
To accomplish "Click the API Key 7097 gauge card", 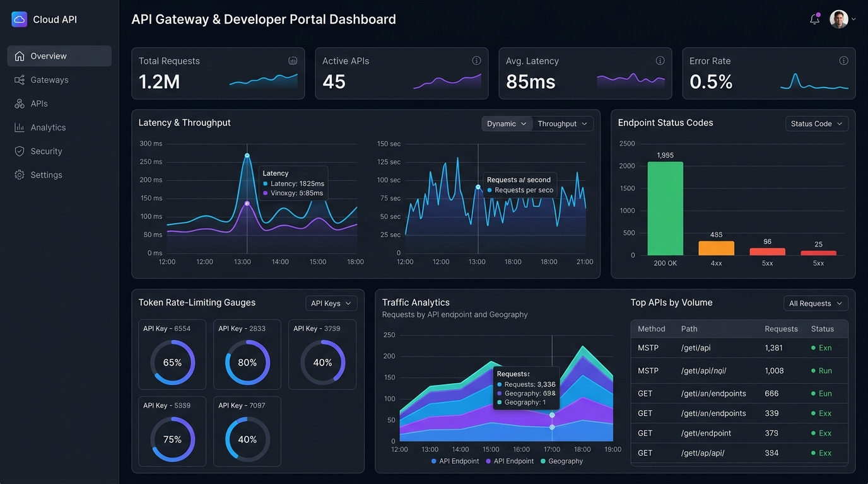I will 247,432.
